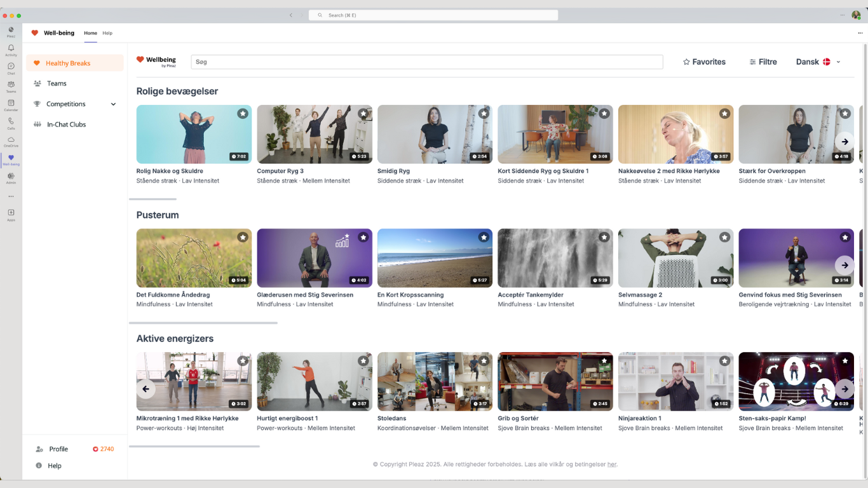Switch to the Help tab in header

107,33
